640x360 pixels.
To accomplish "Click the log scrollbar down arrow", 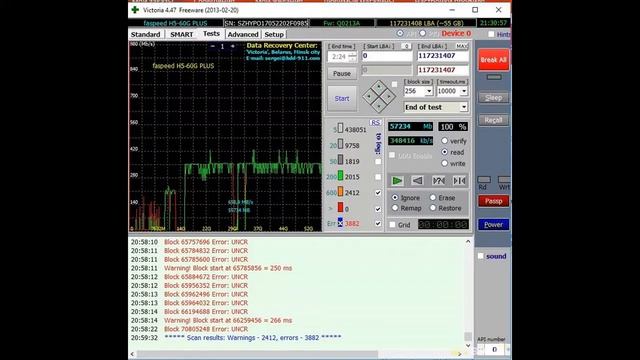I will [468, 345].
